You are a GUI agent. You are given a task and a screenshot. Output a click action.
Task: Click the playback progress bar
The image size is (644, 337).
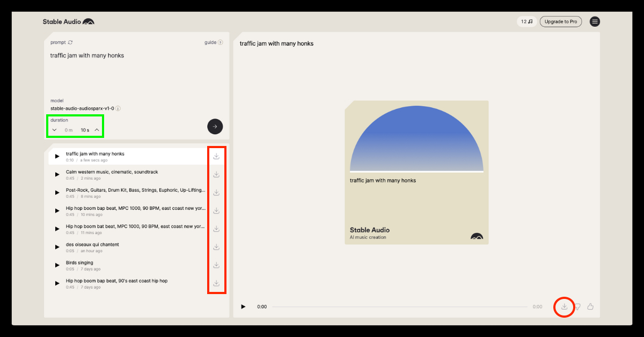tap(399, 307)
